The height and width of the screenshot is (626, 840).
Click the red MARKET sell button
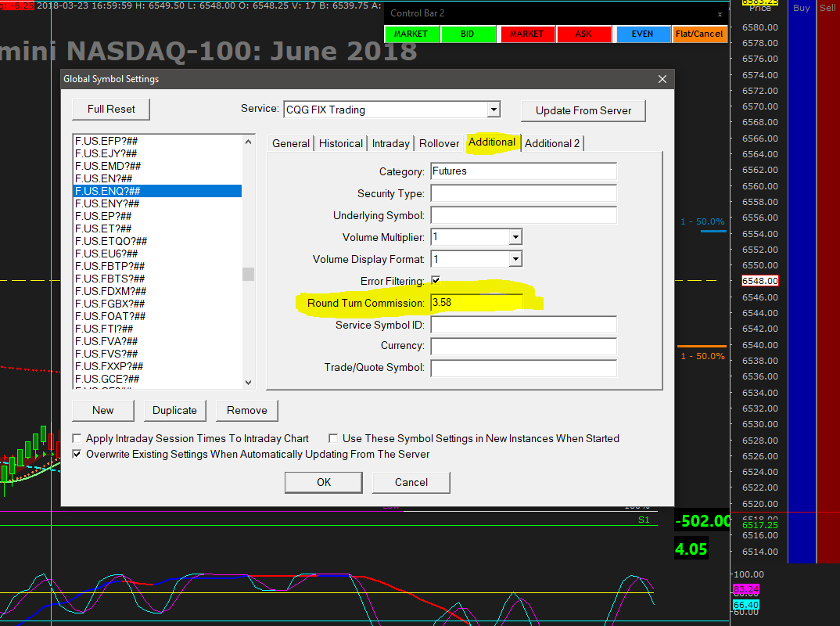point(527,34)
